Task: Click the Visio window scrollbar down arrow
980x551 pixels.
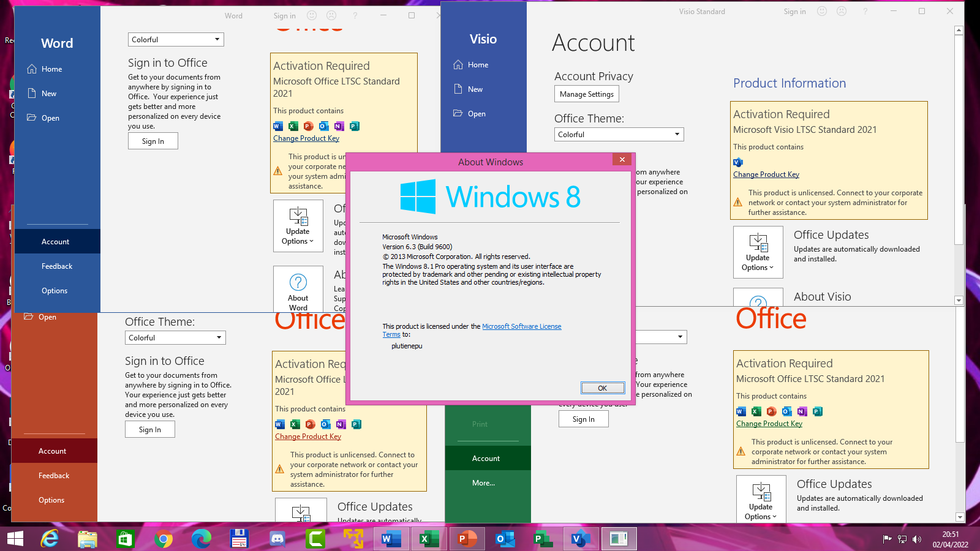Action: (x=959, y=301)
